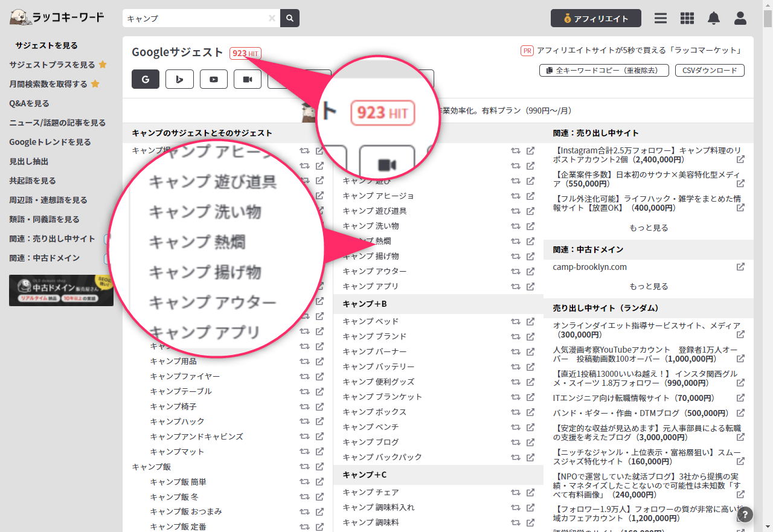Copy all keywords with 全キーワードコピー button
This screenshot has height=532, width=773.
604,71
